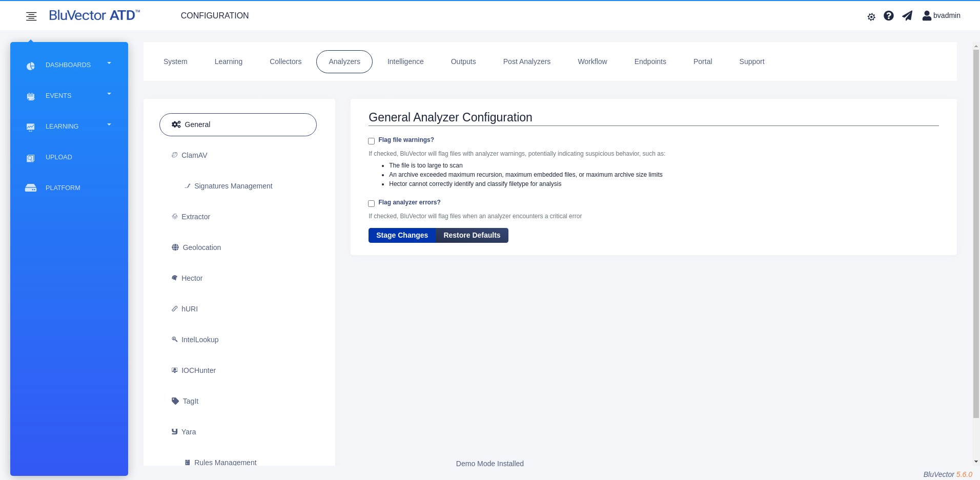
Task: Click the Yara analyzer icon
Action: click(x=174, y=431)
